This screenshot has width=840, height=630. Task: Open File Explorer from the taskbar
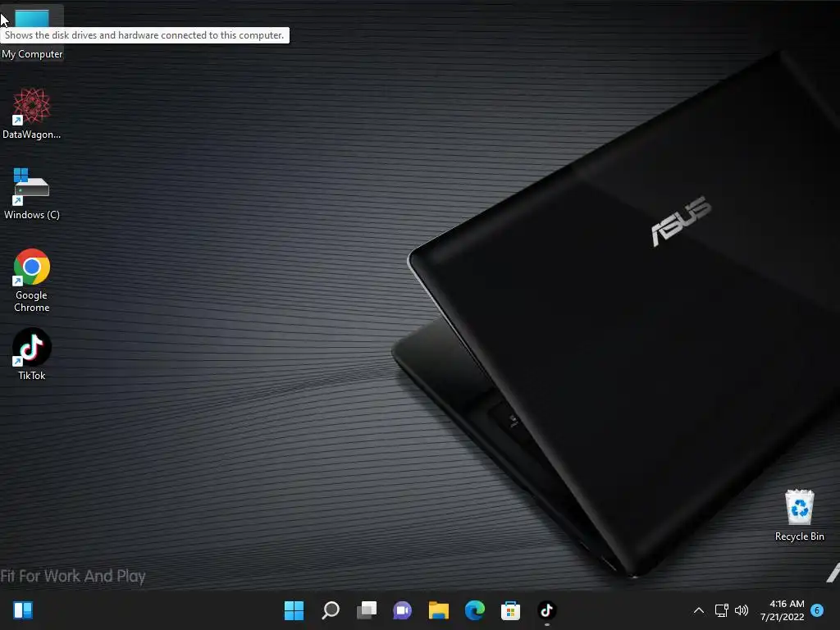point(438,610)
